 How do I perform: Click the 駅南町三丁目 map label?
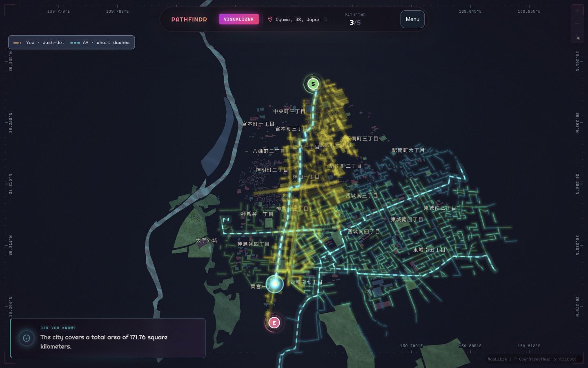[x=363, y=139]
